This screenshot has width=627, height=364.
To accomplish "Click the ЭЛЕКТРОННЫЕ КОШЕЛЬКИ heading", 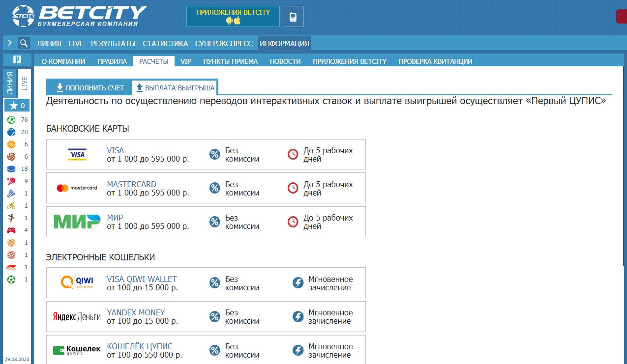I will point(100,257).
